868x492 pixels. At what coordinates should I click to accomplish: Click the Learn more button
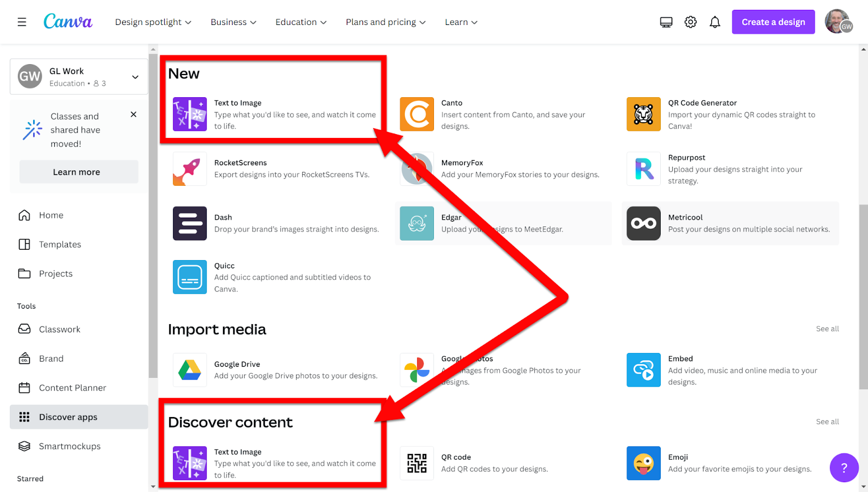pos(79,172)
